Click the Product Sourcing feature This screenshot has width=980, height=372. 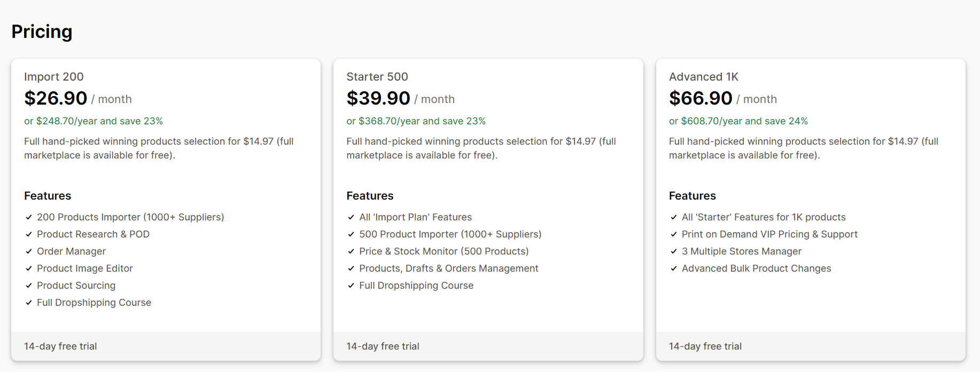(76, 286)
